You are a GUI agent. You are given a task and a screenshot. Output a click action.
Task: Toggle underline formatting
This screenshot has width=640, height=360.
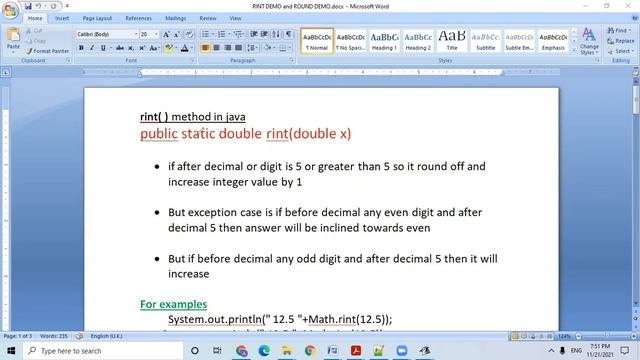coord(103,48)
